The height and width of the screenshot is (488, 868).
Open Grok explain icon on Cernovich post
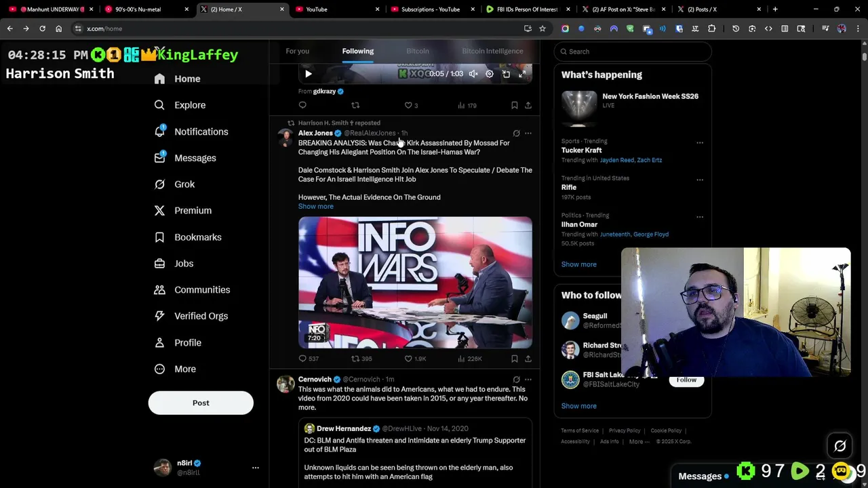click(516, 380)
